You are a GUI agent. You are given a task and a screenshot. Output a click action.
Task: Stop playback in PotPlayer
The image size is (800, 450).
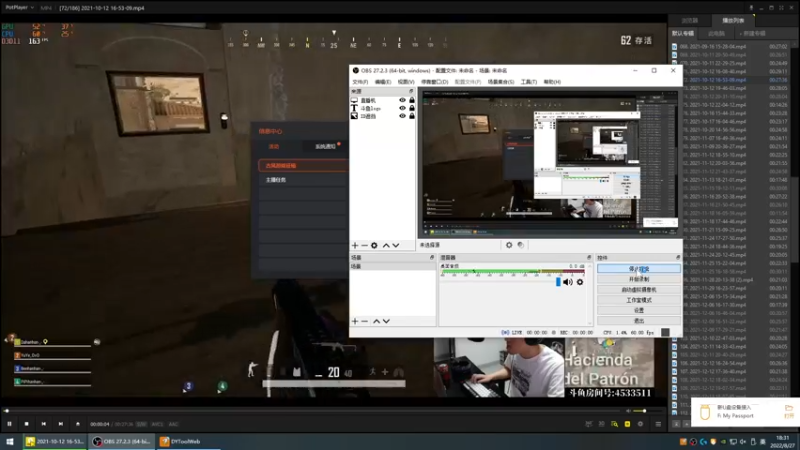tap(27, 424)
